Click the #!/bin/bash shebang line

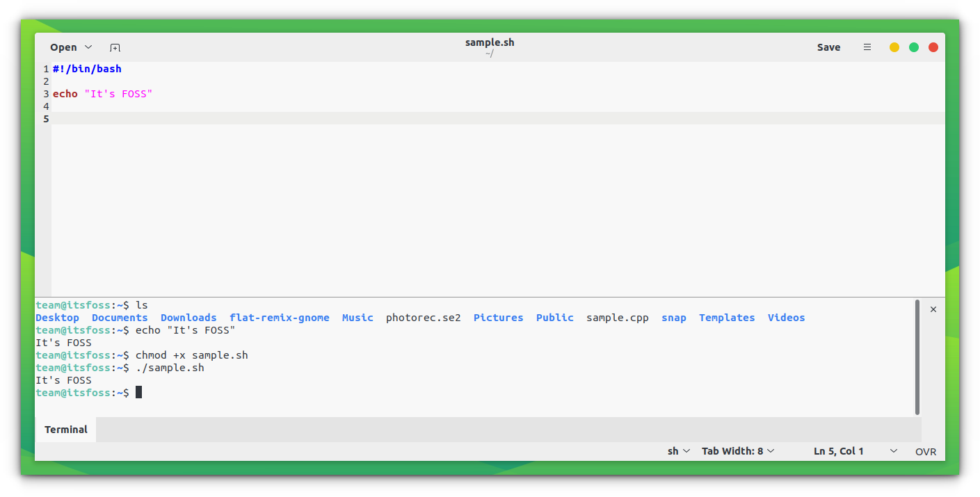pyautogui.click(x=87, y=69)
